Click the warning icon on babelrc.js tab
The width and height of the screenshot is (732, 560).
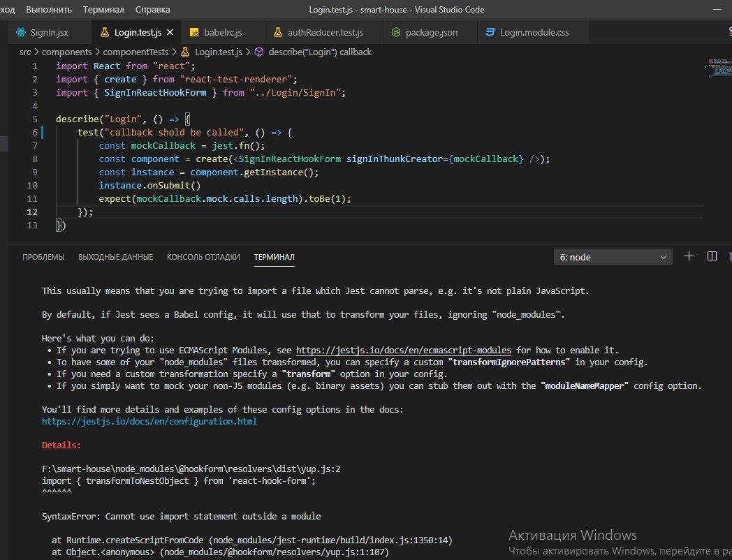(193, 33)
